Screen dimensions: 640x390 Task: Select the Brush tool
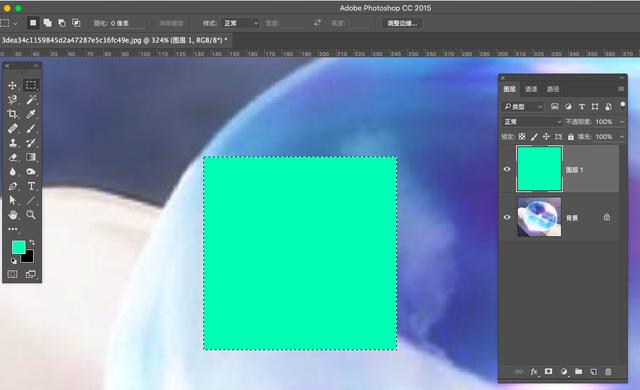(31, 129)
